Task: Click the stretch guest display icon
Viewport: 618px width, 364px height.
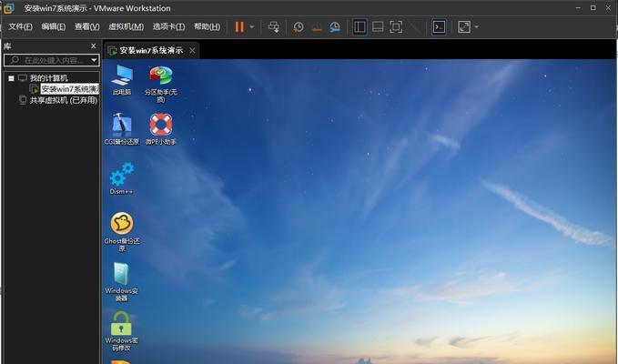Action: [464, 26]
